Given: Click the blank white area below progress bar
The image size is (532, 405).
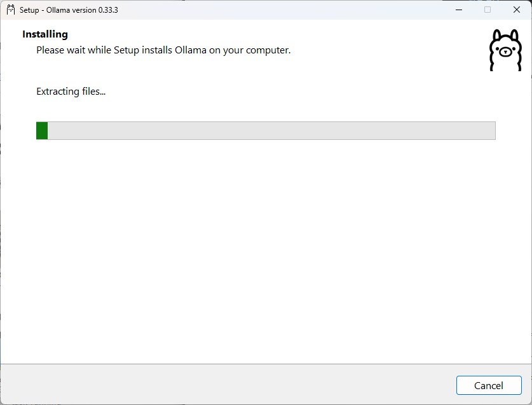Looking at the screenshot, I should click(266, 251).
